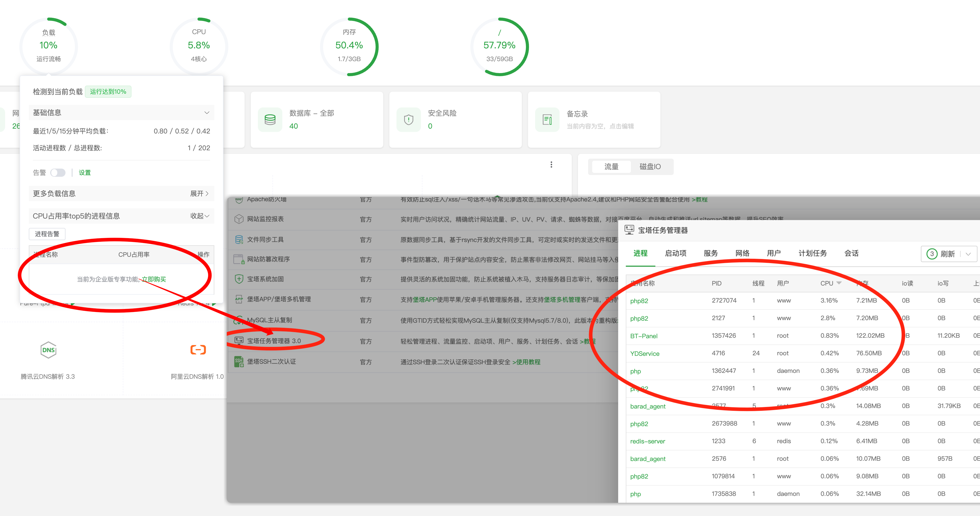Screen dimensions: 980x516
Task: Click php82 process with PID 2673988
Action: point(639,424)
